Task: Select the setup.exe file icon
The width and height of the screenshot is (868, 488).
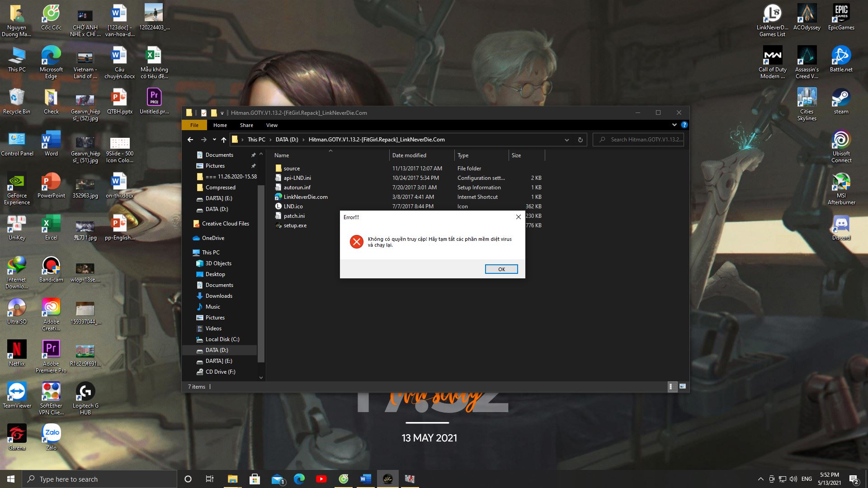Action: point(279,225)
